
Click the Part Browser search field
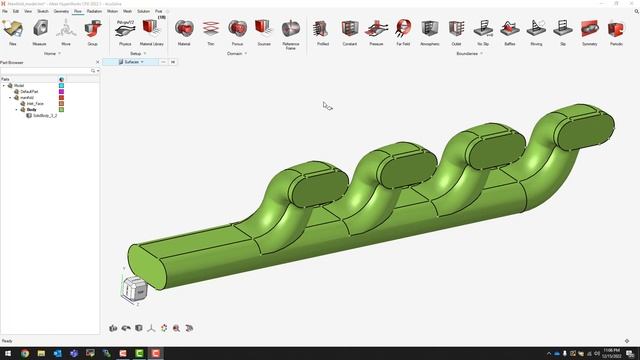pyautogui.click(x=45, y=71)
